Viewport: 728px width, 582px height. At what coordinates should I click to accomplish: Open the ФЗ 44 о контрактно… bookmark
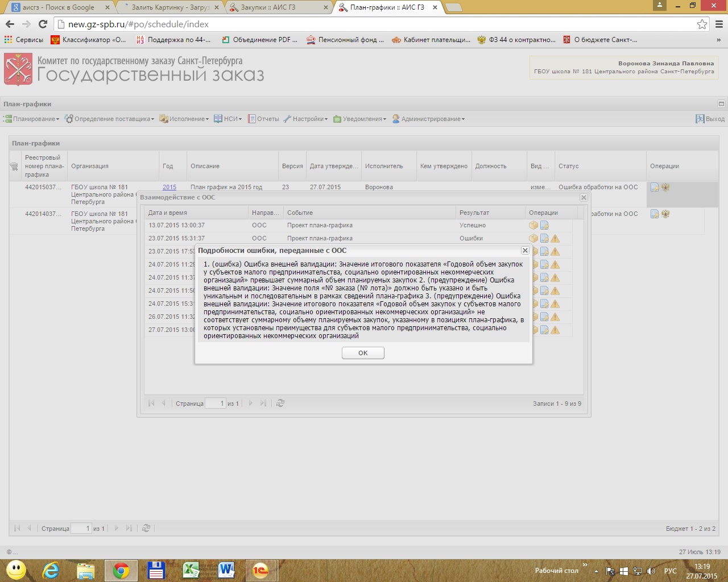point(516,40)
